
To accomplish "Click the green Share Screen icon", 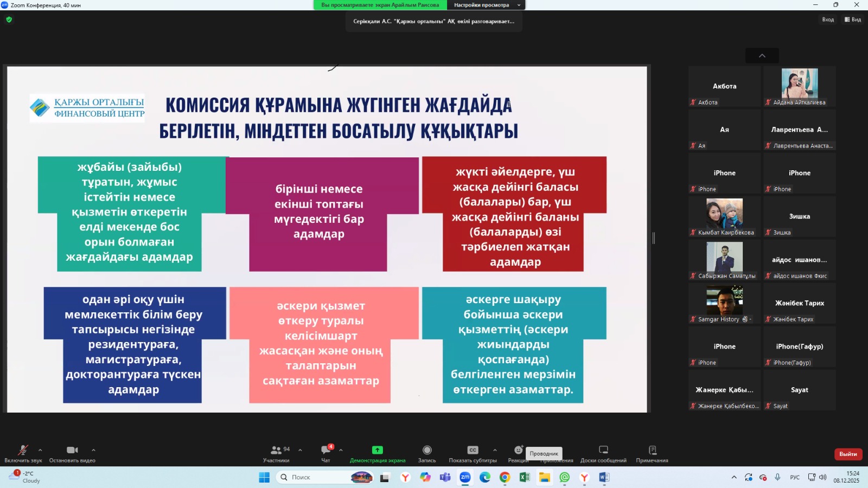I will coord(377,450).
